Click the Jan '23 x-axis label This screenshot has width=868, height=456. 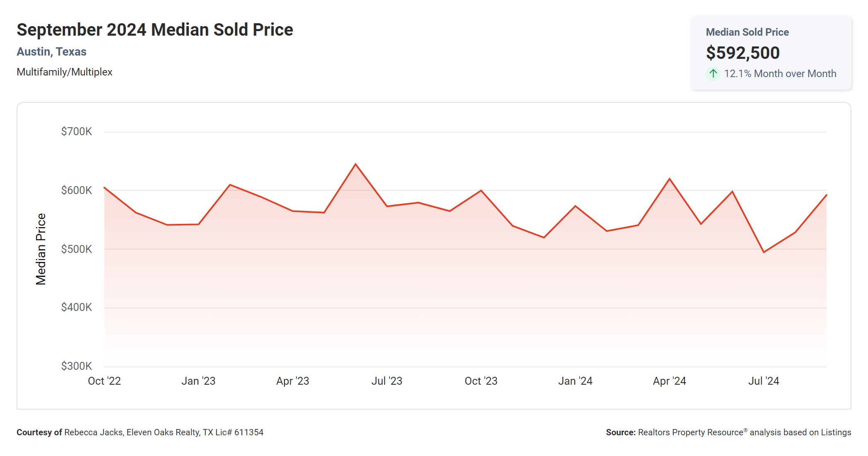coord(198,381)
